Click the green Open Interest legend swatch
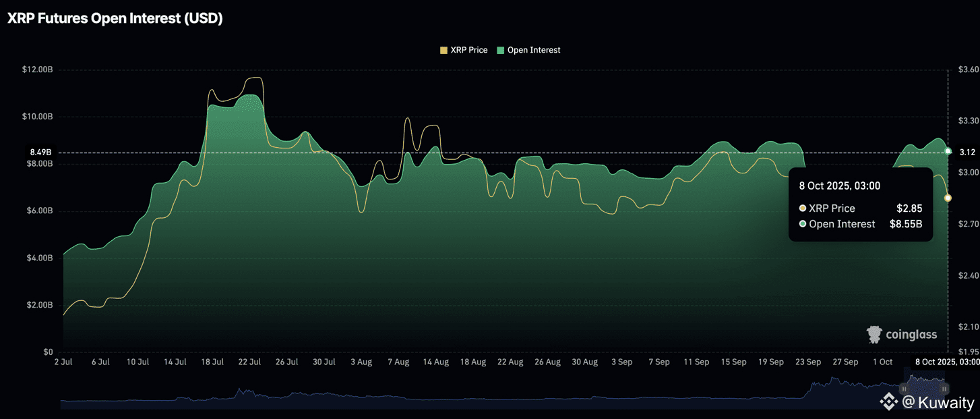This screenshot has width=980, height=419. [500, 50]
